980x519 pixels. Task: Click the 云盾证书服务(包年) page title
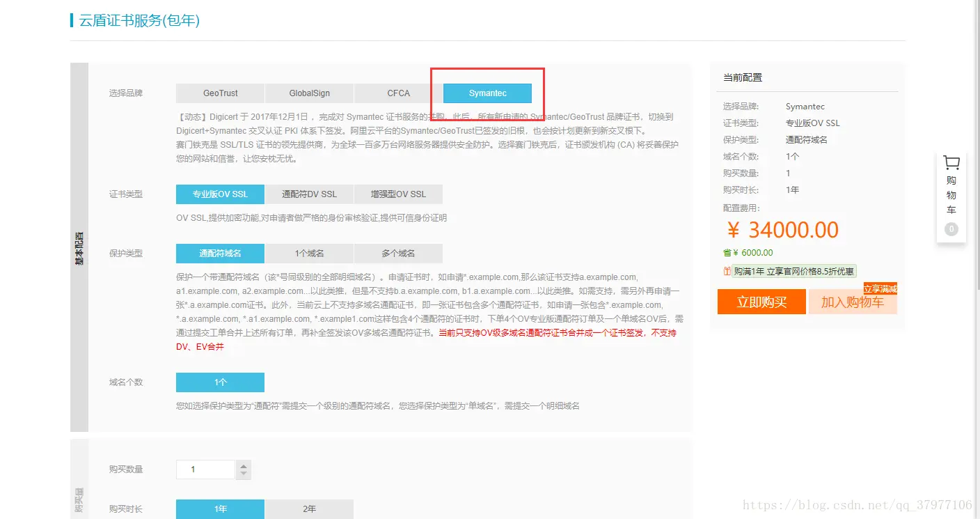[x=139, y=20]
